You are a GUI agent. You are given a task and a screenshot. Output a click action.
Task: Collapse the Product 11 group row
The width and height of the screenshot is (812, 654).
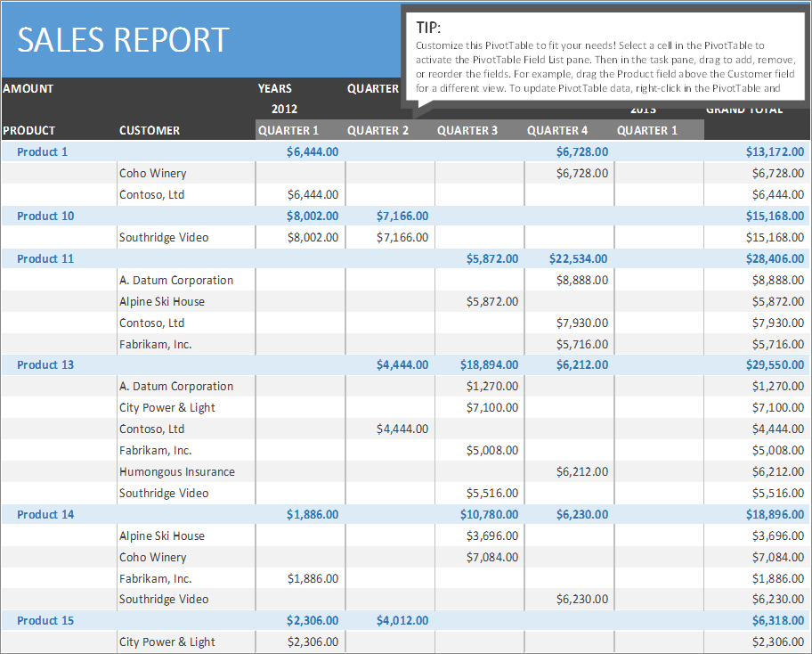point(45,258)
